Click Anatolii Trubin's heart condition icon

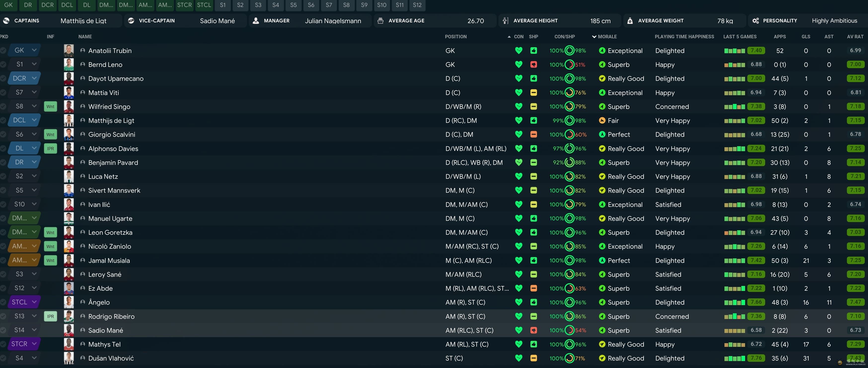[x=519, y=50]
